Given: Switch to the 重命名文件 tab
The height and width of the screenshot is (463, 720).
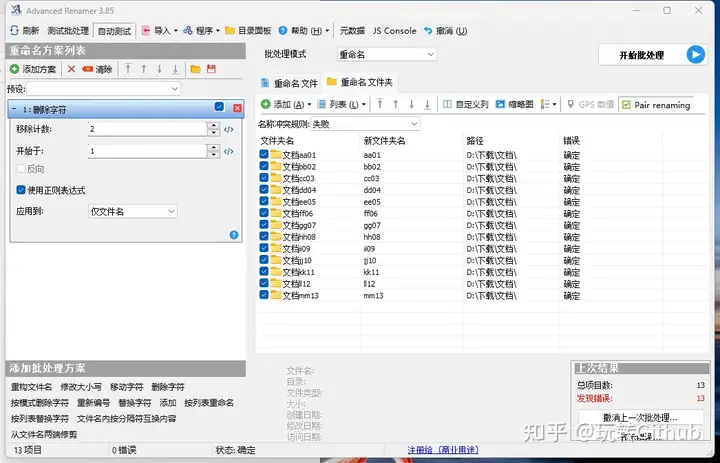Looking at the screenshot, I should coord(289,83).
